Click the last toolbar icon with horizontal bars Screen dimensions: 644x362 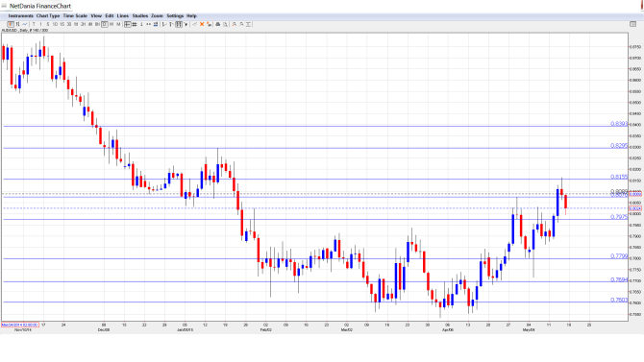(248, 25)
